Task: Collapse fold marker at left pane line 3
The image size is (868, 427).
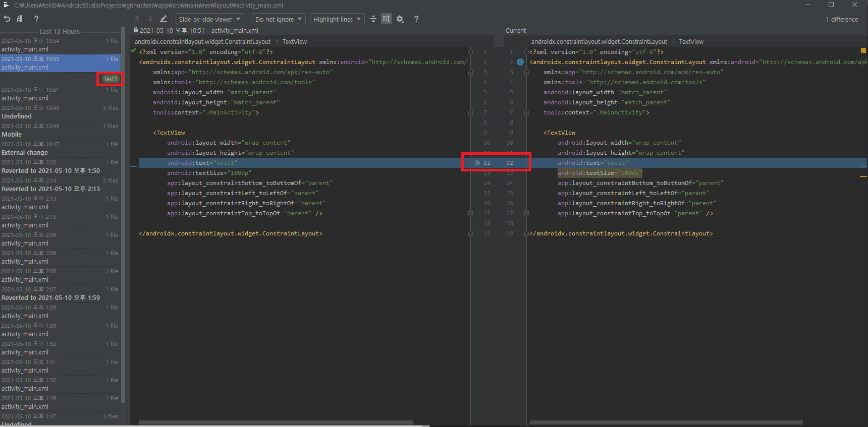Action: pos(470,72)
